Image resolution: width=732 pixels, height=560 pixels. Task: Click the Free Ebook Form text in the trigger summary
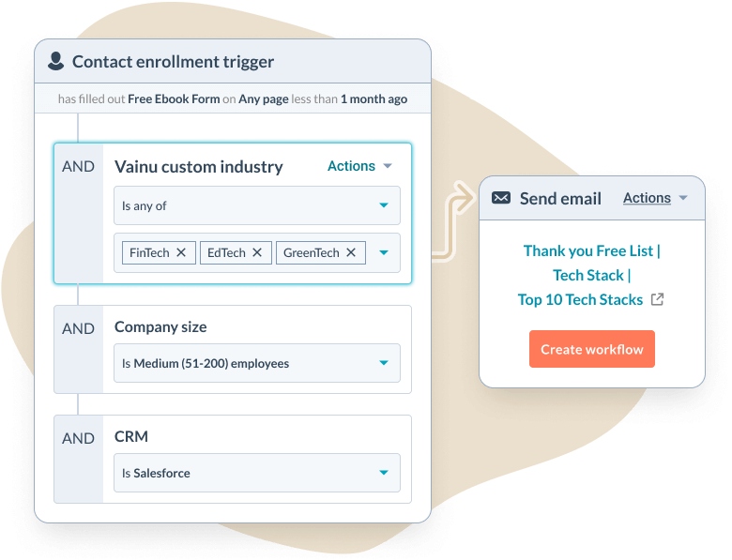(173, 98)
